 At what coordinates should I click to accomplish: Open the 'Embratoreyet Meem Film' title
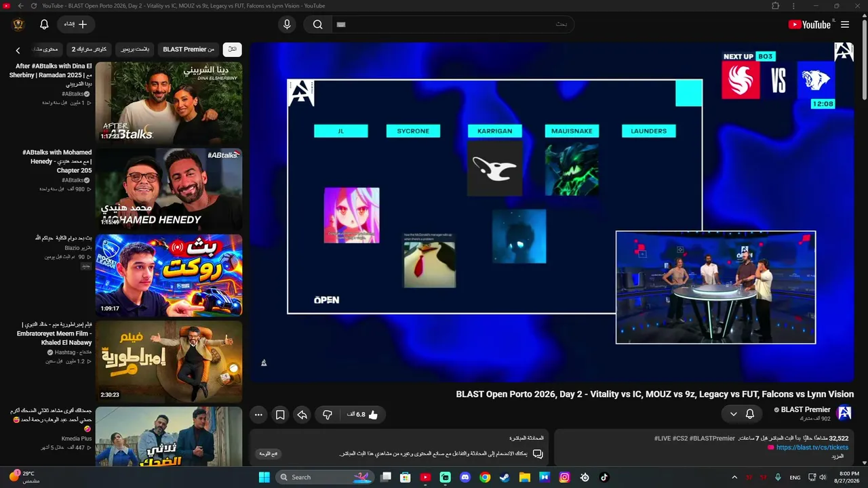click(54, 333)
